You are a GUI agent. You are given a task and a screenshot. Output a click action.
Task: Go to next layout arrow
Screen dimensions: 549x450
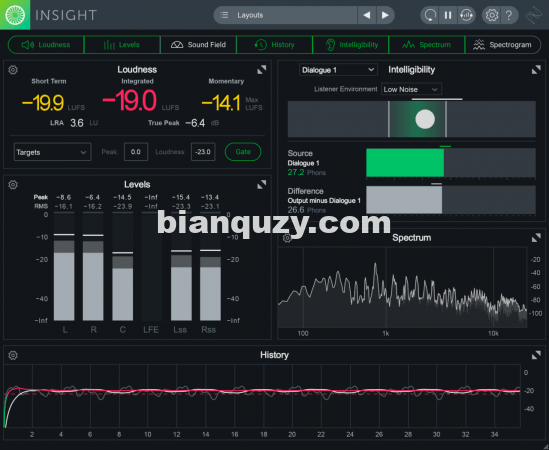coord(385,15)
